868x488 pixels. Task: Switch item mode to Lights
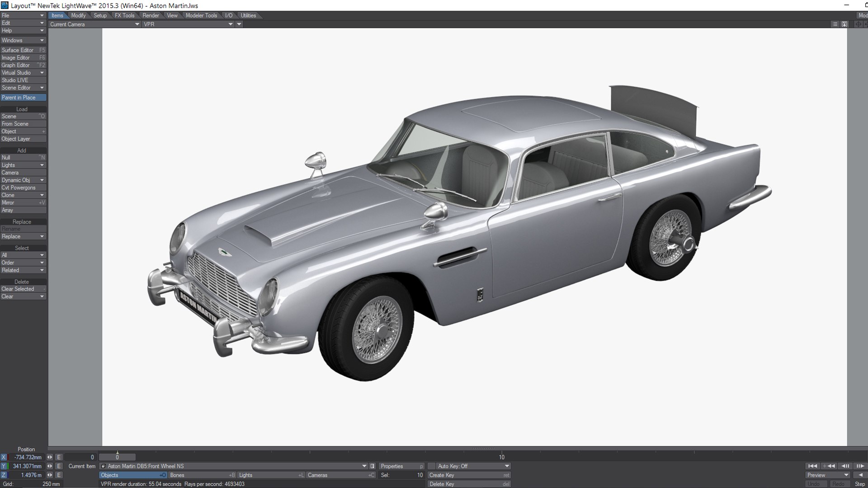tap(271, 475)
